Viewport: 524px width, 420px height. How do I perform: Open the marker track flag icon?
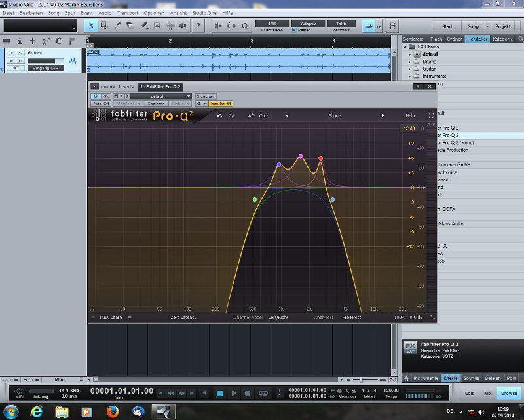[72, 41]
